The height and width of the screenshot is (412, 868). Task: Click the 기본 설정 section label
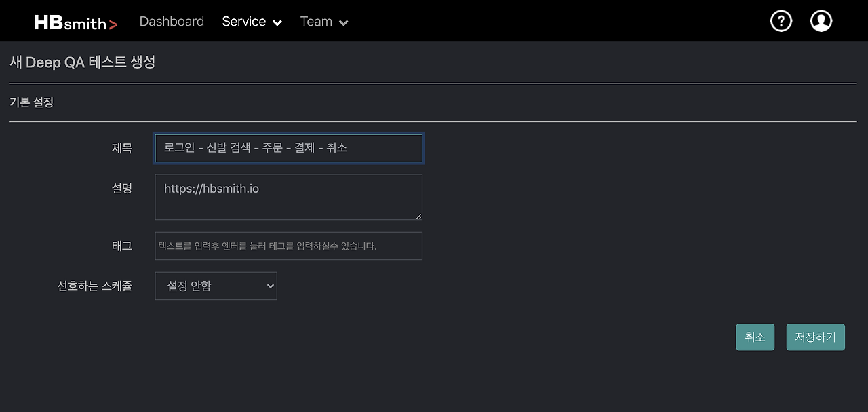point(31,102)
